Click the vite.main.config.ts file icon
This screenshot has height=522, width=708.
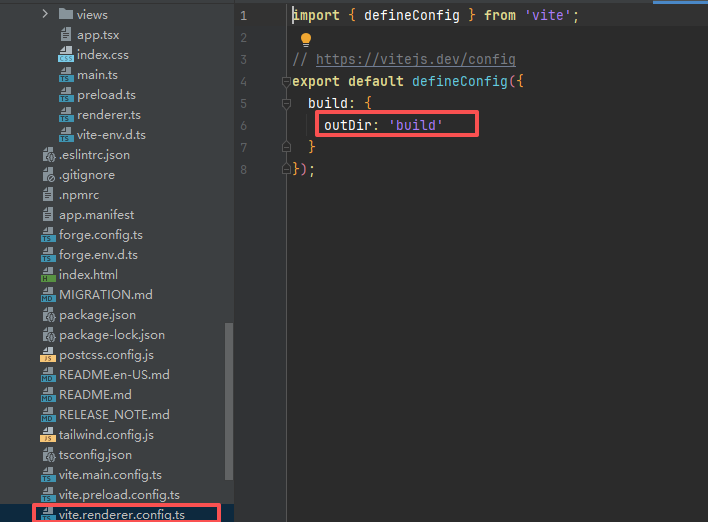[48, 475]
